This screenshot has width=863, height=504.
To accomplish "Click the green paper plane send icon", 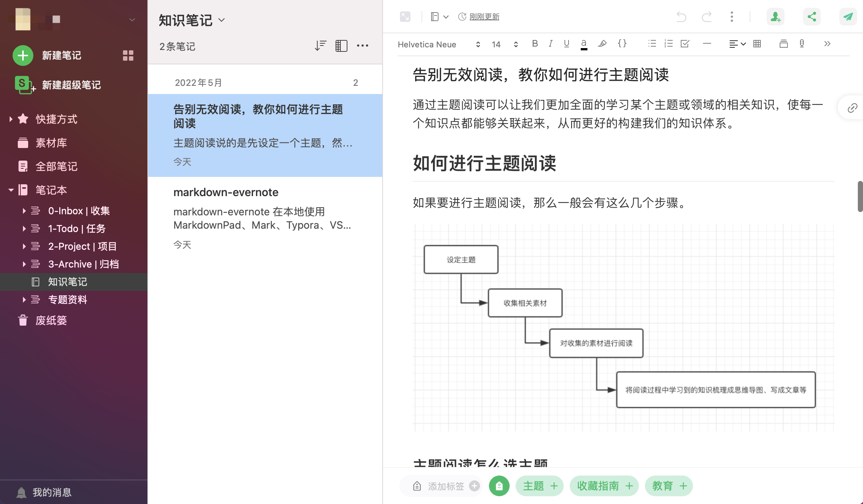I will click(x=847, y=17).
